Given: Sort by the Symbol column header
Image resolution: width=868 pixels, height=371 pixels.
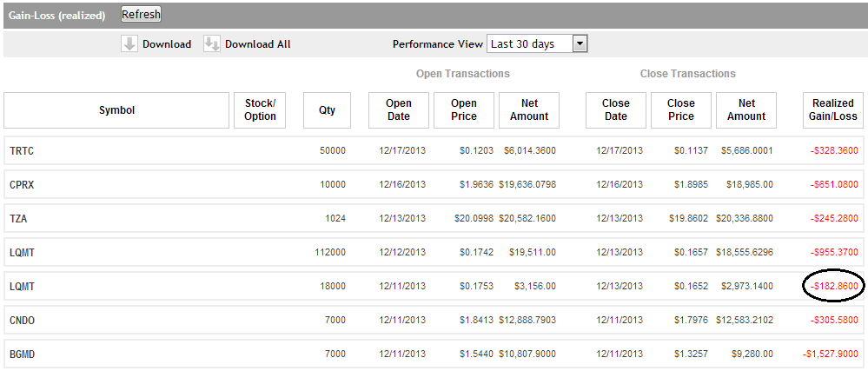Looking at the screenshot, I should click(x=116, y=110).
